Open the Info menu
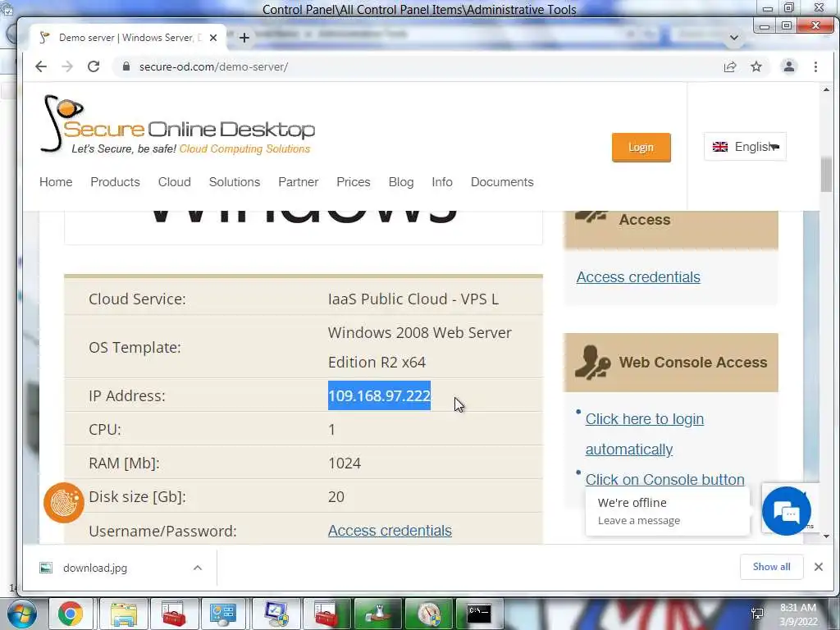840x630 pixels. pos(442,182)
